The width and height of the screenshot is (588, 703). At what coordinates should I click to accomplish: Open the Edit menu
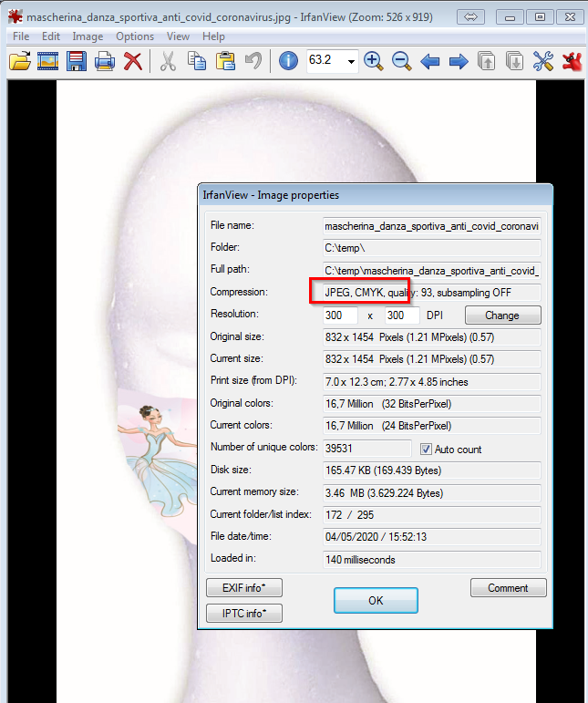click(51, 36)
